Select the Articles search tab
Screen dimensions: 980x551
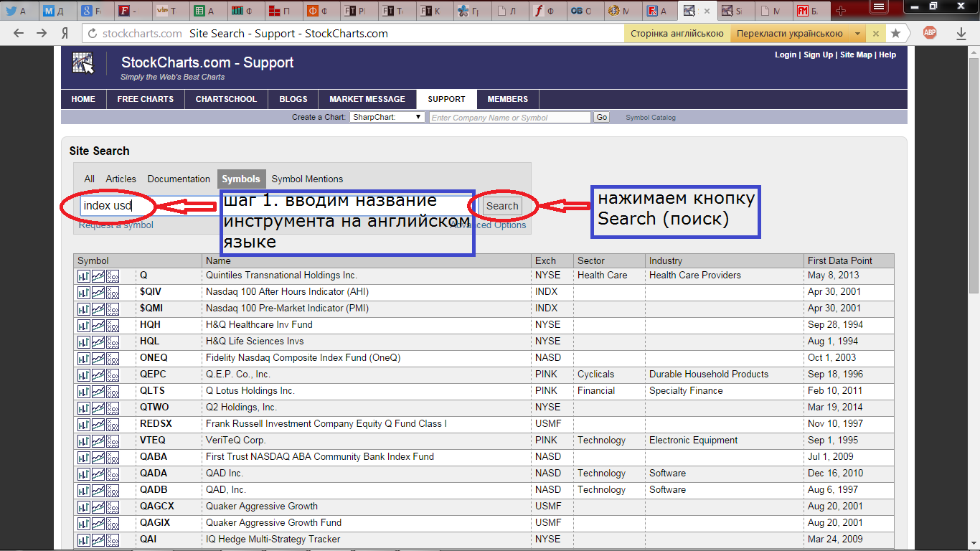[x=121, y=179]
